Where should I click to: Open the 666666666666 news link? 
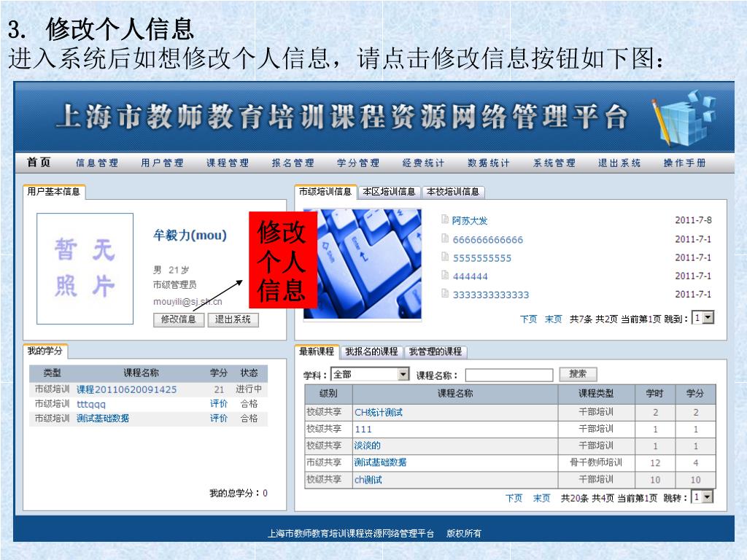(x=488, y=239)
